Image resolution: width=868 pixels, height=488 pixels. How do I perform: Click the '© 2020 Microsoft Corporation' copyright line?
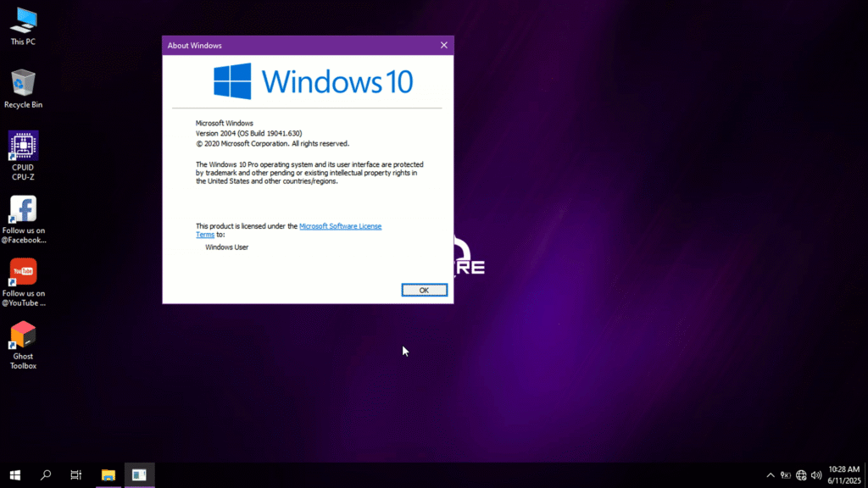pyautogui.click(x=272, y=143)
